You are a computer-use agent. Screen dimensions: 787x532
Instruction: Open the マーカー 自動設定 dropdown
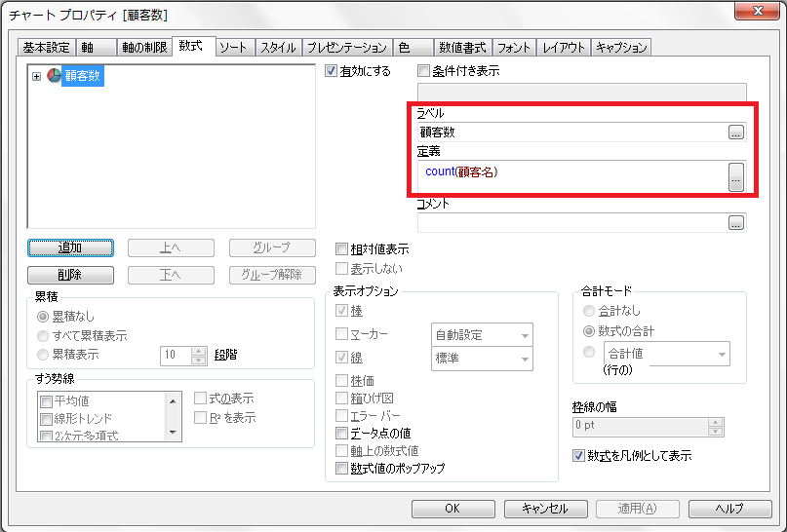482,335
